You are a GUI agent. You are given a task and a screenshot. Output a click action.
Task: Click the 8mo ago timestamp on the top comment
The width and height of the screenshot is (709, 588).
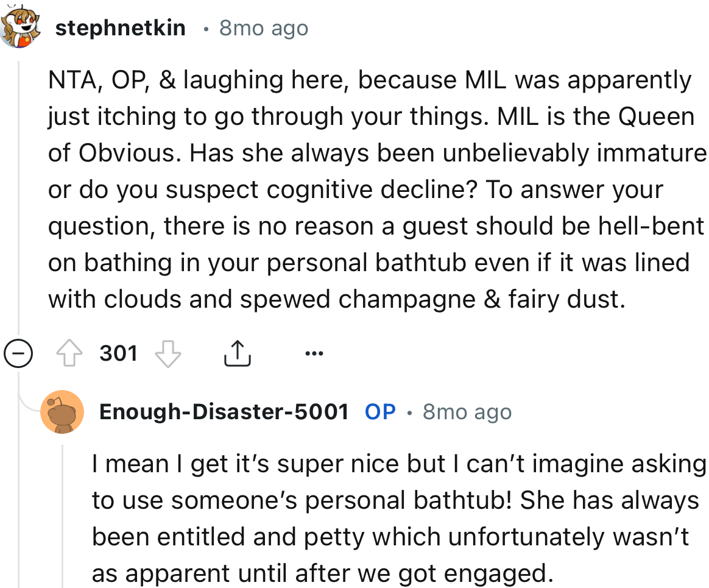point(263,27)
